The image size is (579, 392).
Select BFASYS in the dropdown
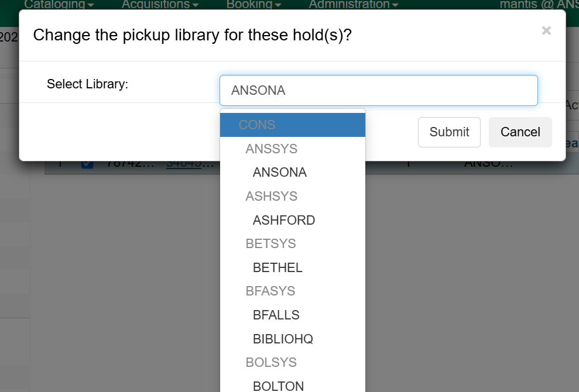pyautogui.click(x=270, y=291)
